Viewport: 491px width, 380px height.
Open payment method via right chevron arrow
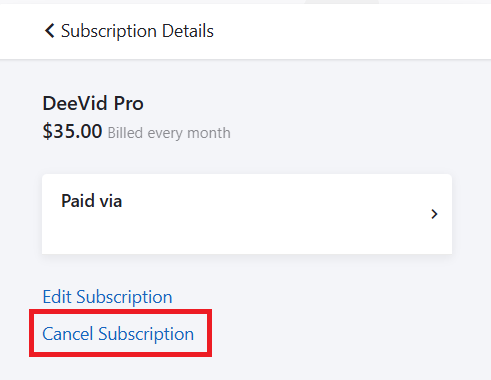pos(434,214)
